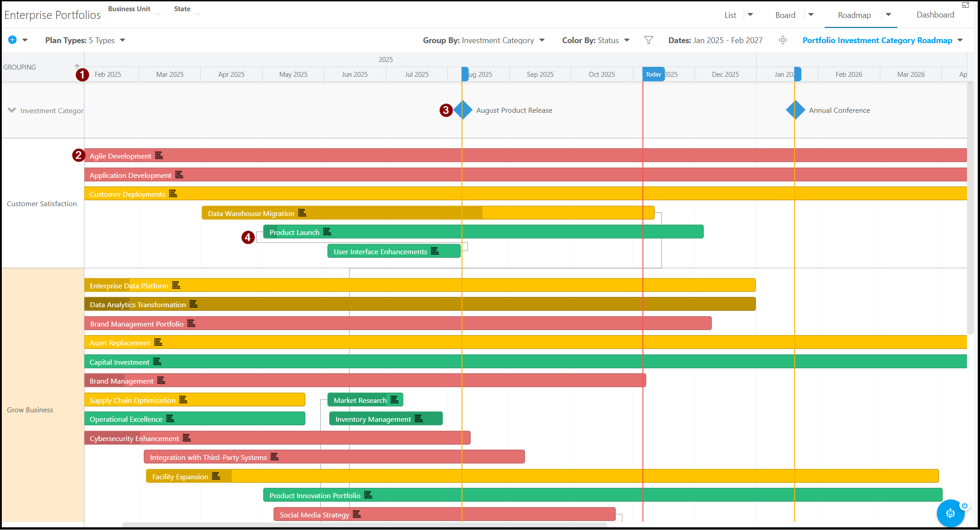980x530 pixels.
Task: Switch to the Board tab
Action: point(785,14)
